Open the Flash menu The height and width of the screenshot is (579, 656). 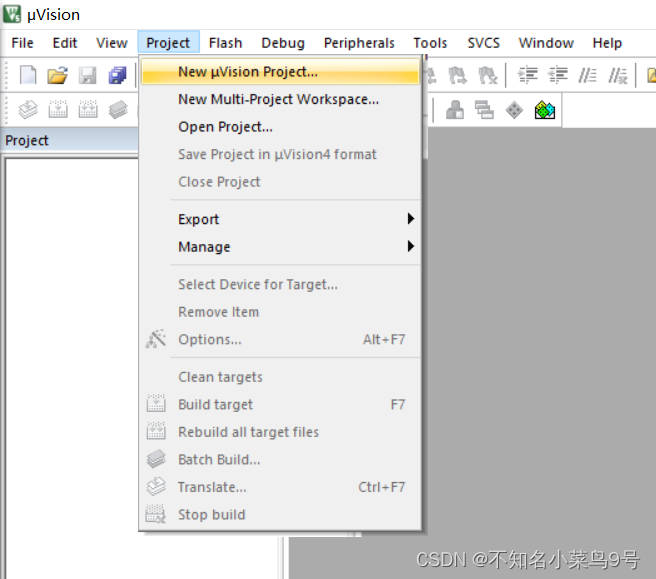[x=226, y=43]
